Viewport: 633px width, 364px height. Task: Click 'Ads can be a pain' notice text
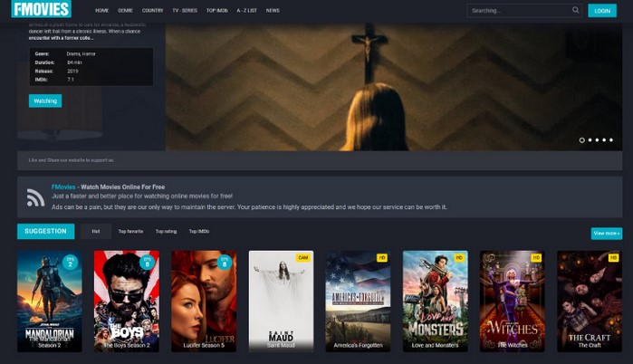tap(249, 207)
